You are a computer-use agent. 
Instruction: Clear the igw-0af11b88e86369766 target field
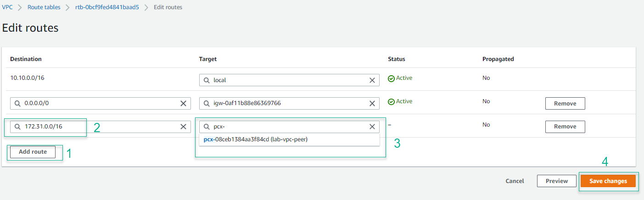pos(372,104)
